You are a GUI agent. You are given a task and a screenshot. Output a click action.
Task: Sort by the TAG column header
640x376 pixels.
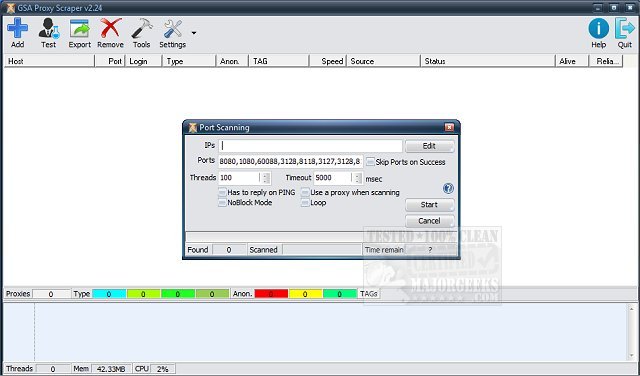point(278,61)
